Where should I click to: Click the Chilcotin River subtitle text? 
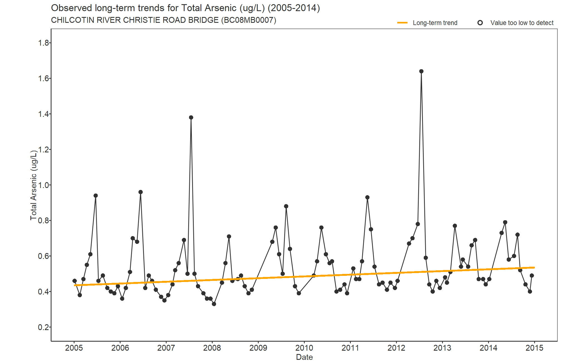163,20
